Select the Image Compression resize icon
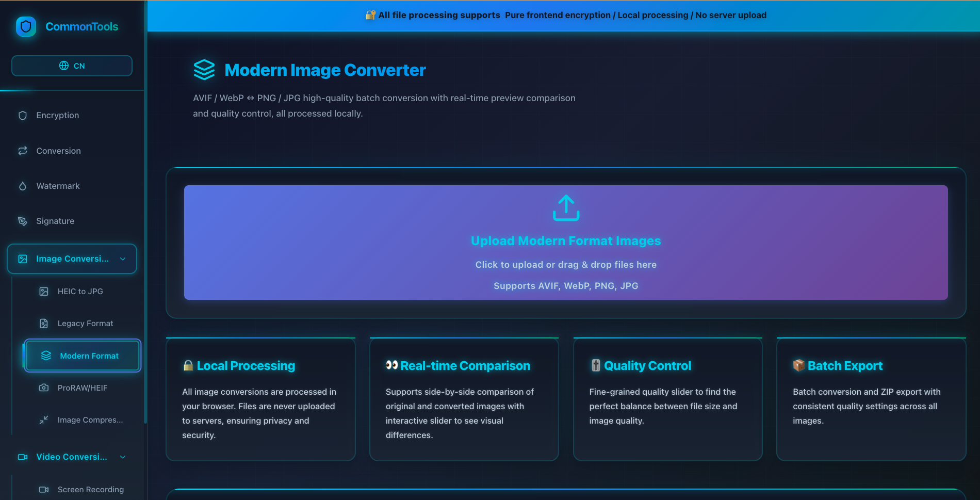The width and height of the screenshot is (980, 500). (44, 420)
